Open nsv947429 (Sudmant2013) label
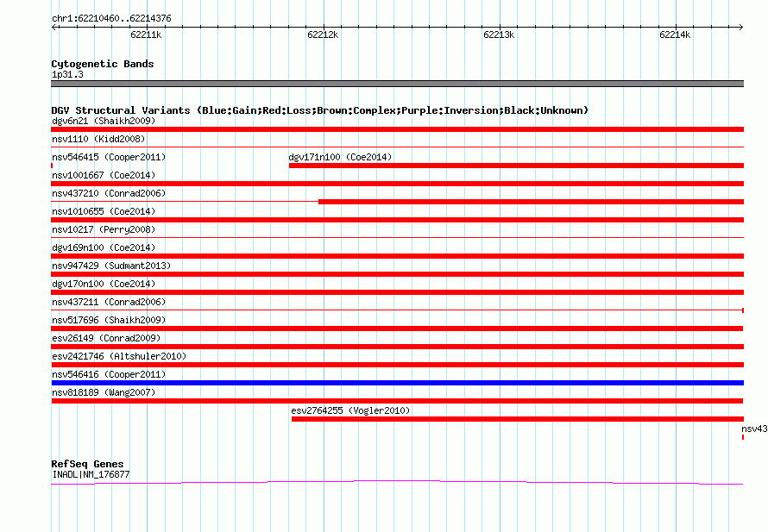The height and width of the screenshot is (532, 768). [111, 266]
